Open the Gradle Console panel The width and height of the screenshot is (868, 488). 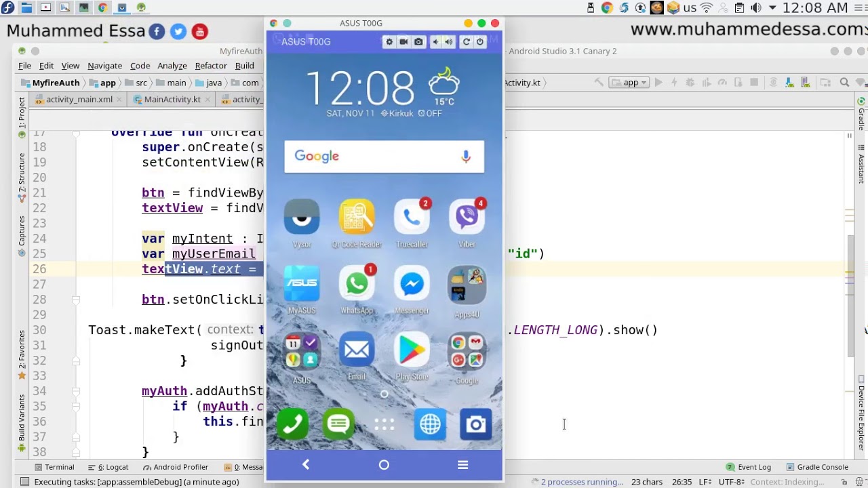coord(816,467)
